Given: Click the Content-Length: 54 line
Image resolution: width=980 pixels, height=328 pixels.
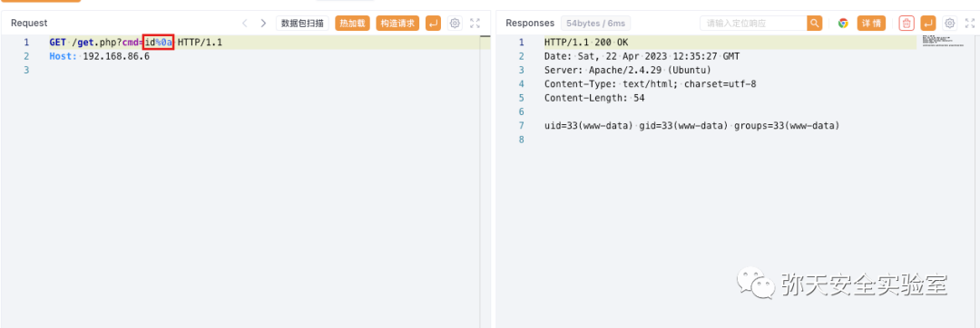Looking at the screenshot, I should click(x=594, y=98).
